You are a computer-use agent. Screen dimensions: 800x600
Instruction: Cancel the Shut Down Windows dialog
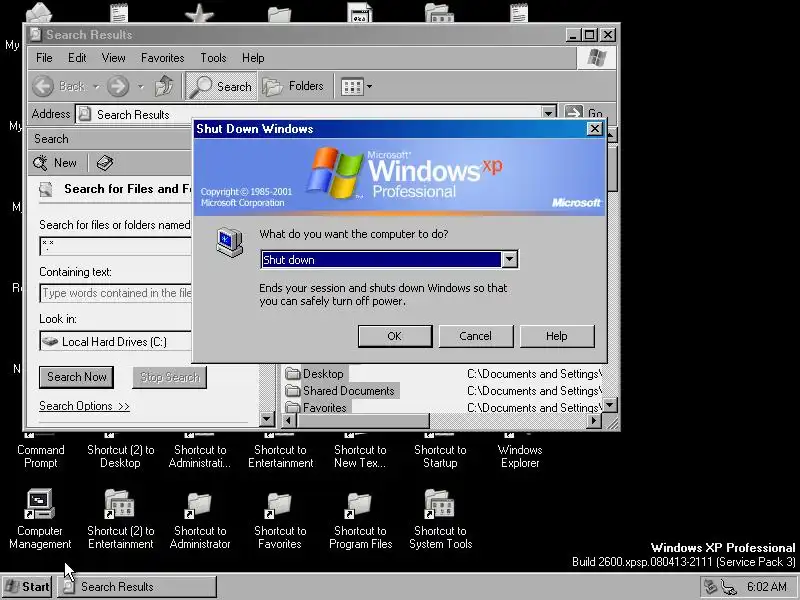[476, 336]
